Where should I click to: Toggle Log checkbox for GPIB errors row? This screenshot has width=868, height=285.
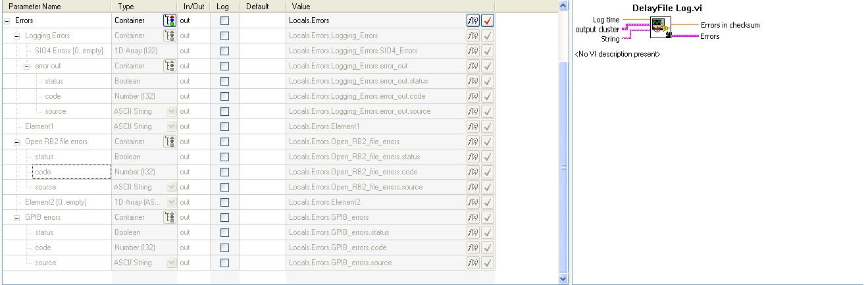224,217
